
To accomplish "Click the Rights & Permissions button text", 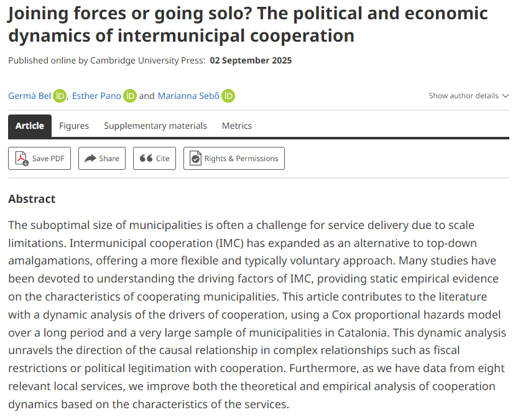I will tap(241, 159).
